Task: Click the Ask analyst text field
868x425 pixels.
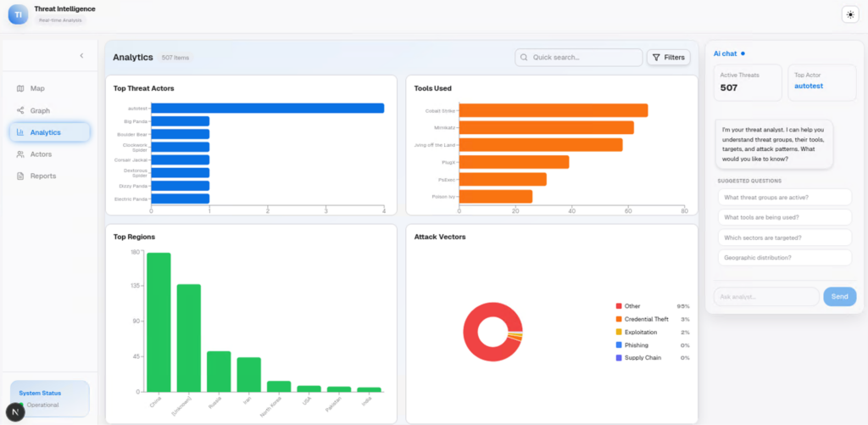Action: click(x=766, y=297)
